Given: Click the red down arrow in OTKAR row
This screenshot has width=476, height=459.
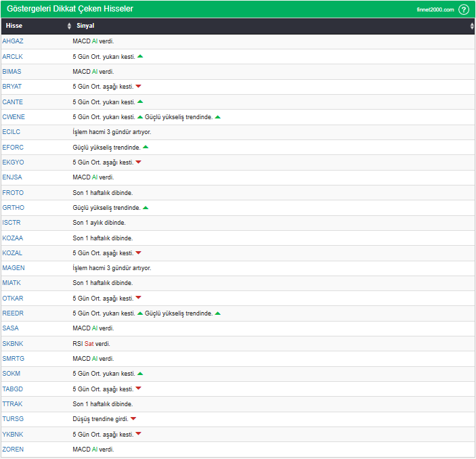Looking at the screenshot, I should (138, 297).
